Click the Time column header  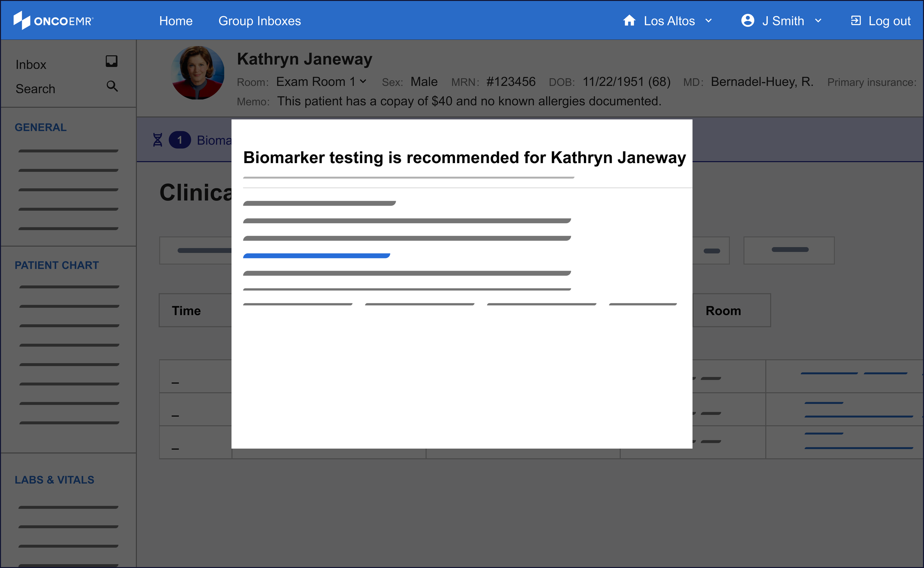186,311
